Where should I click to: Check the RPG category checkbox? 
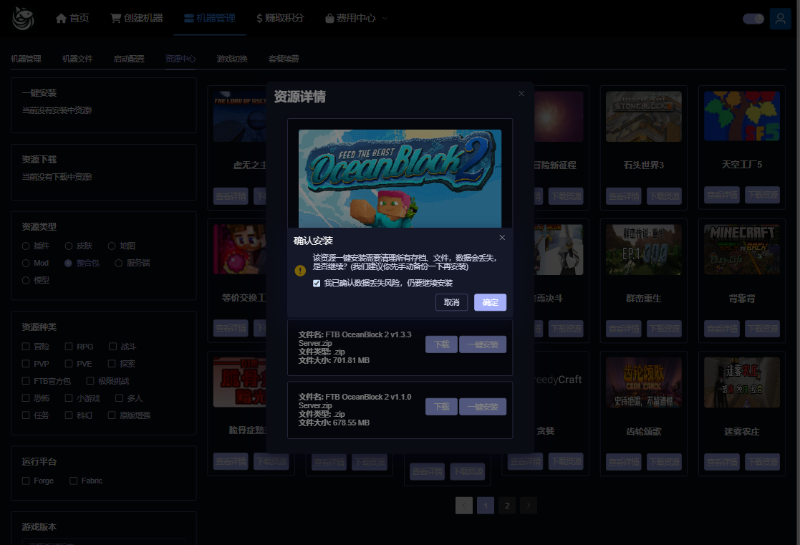pos(68,346)
